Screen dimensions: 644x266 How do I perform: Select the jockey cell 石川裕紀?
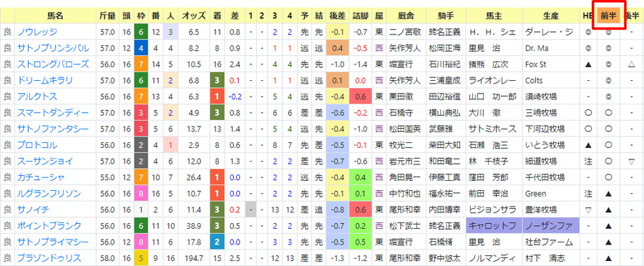(x=446, y=64)
